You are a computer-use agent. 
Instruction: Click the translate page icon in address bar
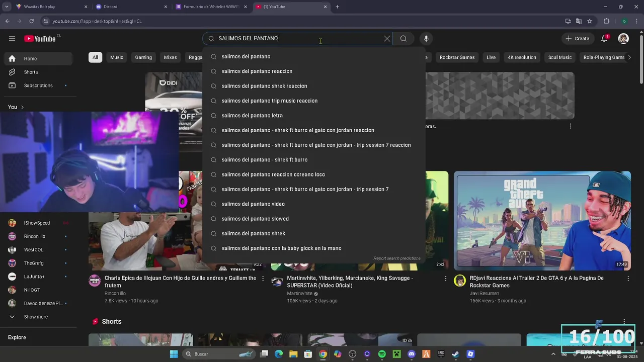[579, 21]
